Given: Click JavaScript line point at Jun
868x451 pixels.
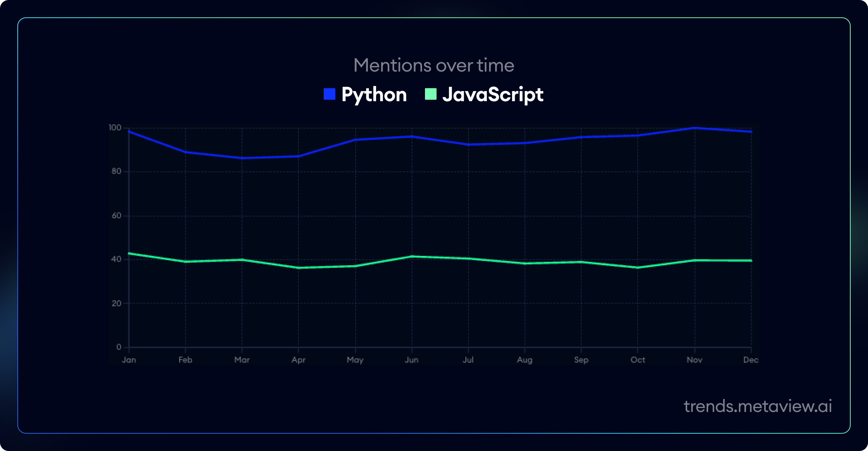Looking at the screenshot, I should point(412,257).
